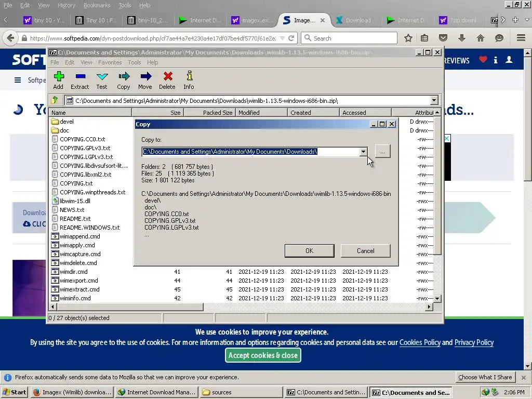Image resolution: width=532 pixels, height=399 pixels.
Task: Open the Cookies Policy link
Action: click(420, 342)
